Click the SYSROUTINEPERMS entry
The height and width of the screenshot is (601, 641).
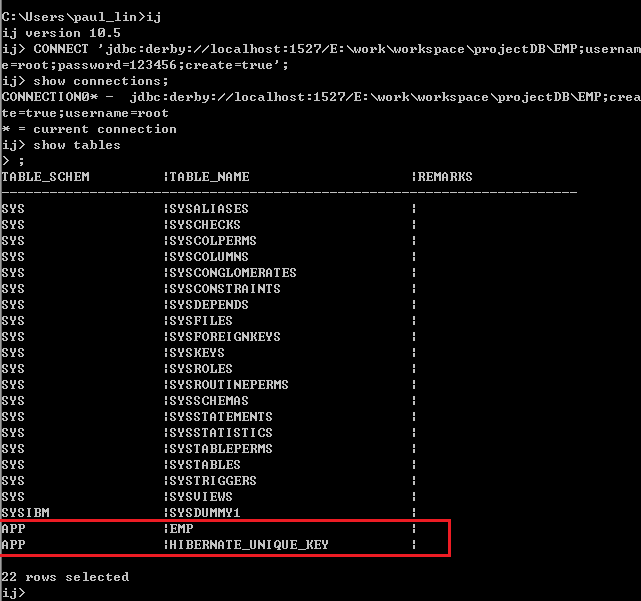229,385
